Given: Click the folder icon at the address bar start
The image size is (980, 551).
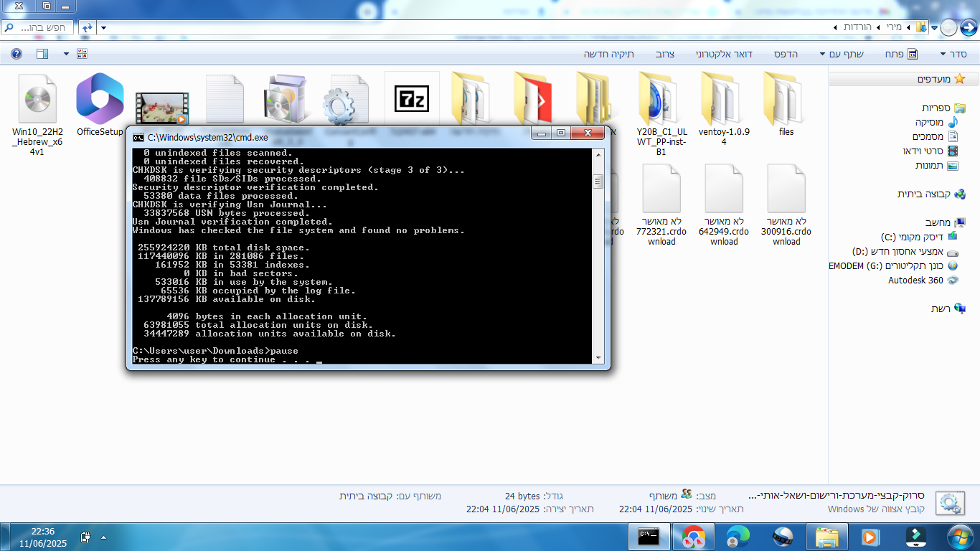Looking at the screenshot, I should (x=921, y=27).
